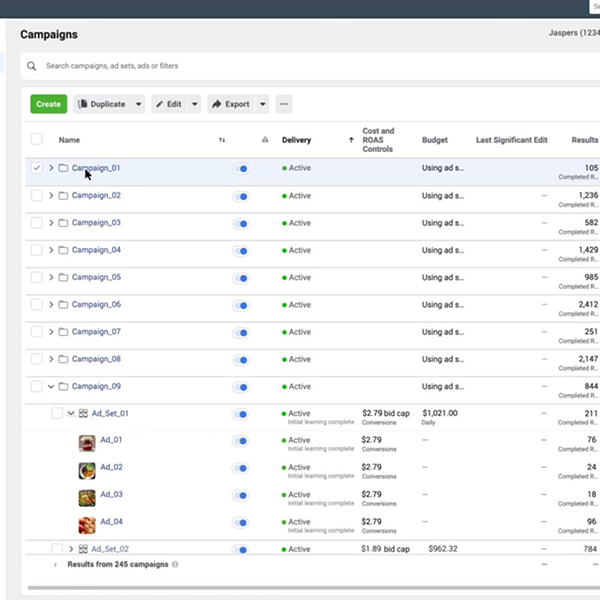The width and height of the screenshot is (600, 600).
Task: Click the Ad_Set_01 grid icon
Action: pyautogui.click(x=83, y=413)
